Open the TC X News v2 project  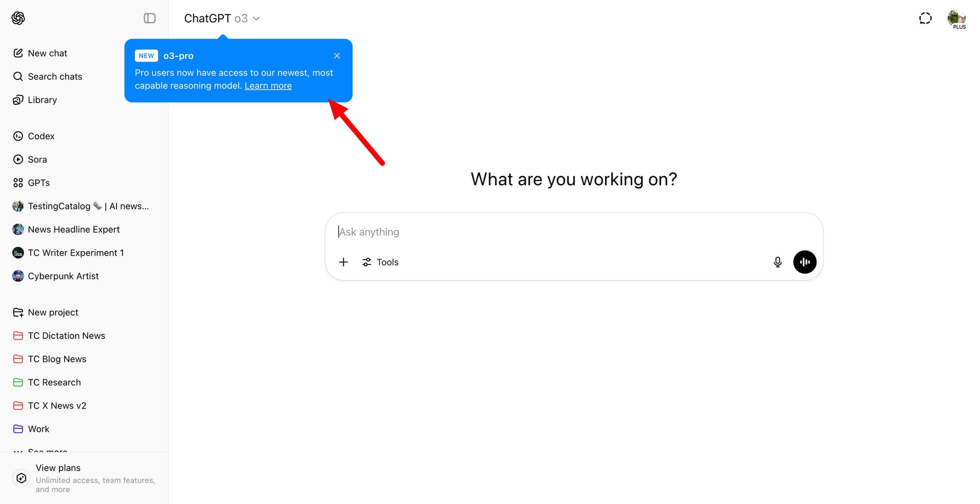[x=84, y=406]
